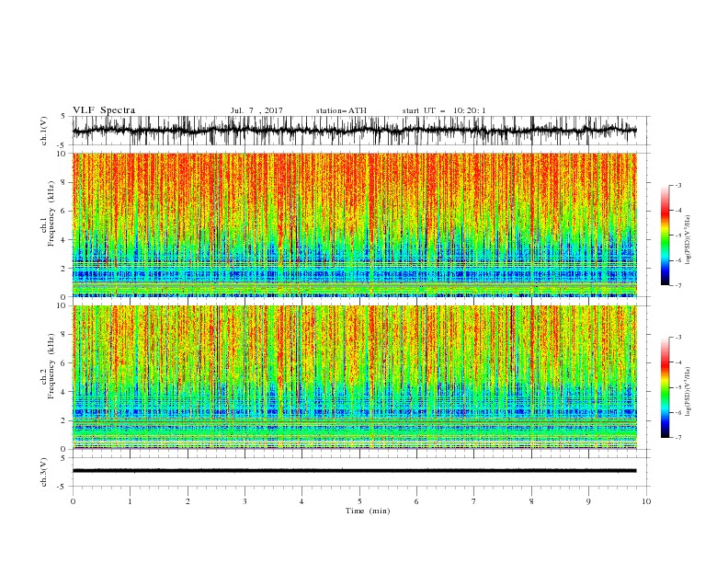The height and width of the screenshot is (563, 728).
Task: Click the "8" kHz tick of ch.2 spectrogram
Action: pos(63,335)
